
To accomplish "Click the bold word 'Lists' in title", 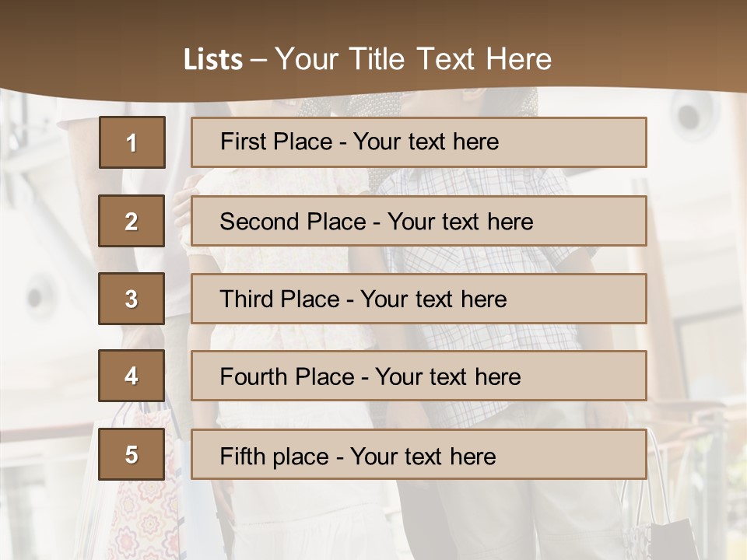I will click(212, 60).
